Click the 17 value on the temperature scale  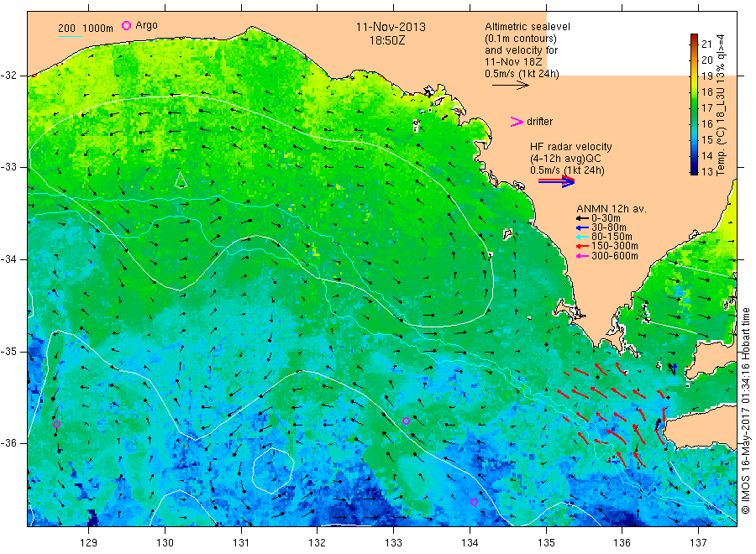pyautogui.click(x=706, y=108)
